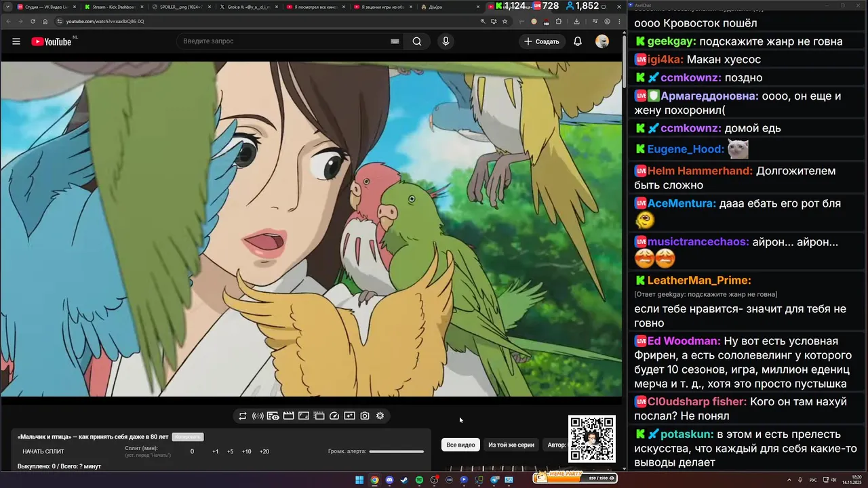The width and height of the screenshot is (868, 488).
Task: Click the speedometer playback speed icon
Action: point(334,416)
